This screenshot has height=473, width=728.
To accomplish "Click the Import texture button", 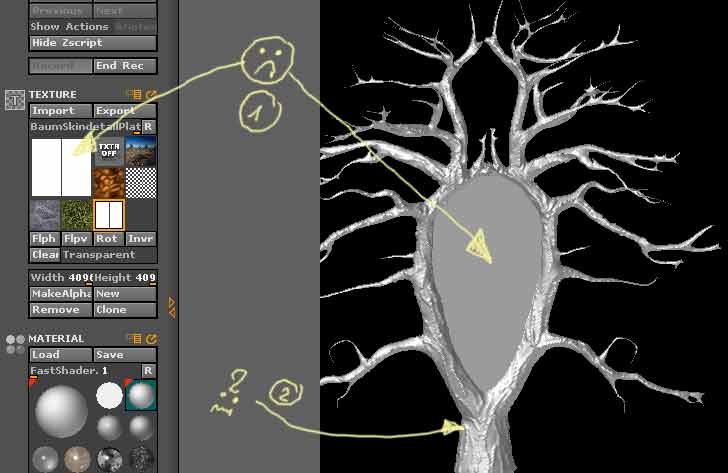I will [x=60, y=111].
